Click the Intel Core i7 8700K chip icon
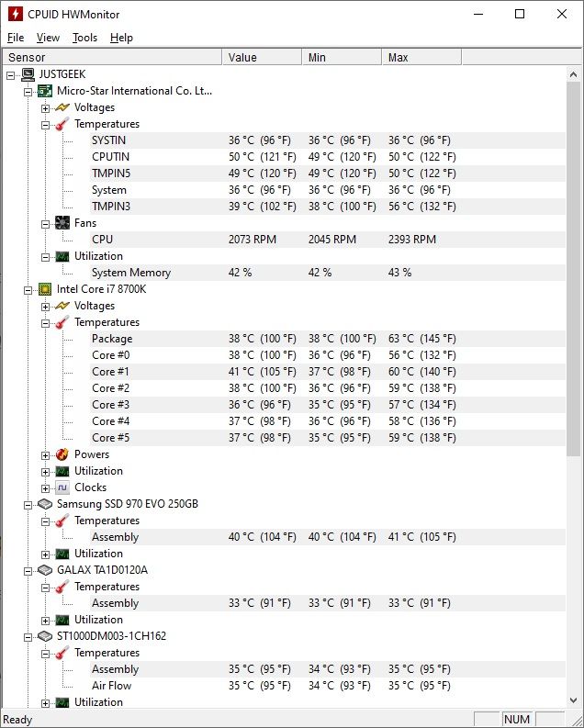The height and width of the screenshot is (728, 584). pyautogui.click(x=45, y=289)
